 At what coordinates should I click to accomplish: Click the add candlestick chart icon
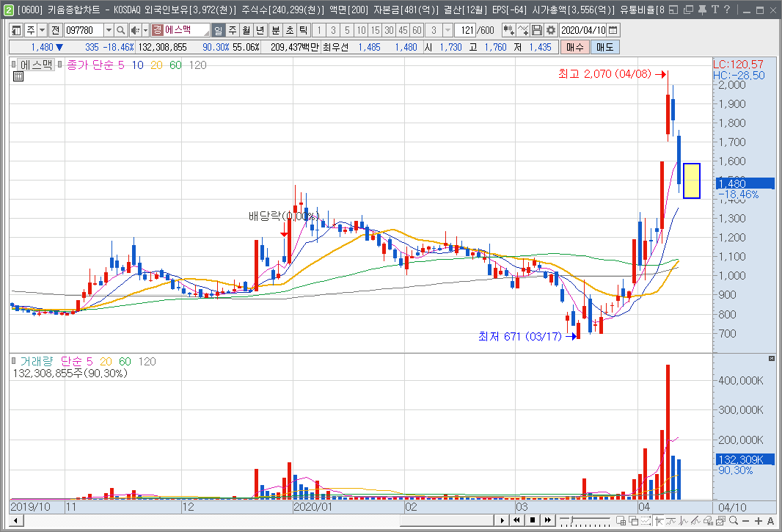tap(508, 30)
